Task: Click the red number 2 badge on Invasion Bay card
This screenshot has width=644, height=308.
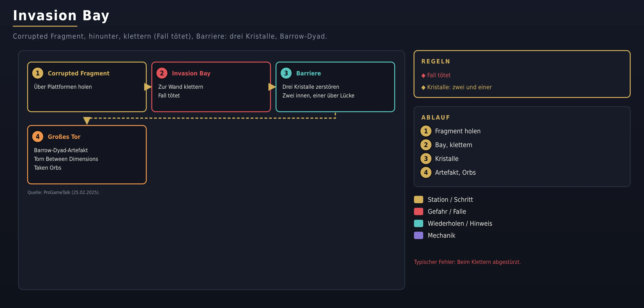Action: (162, 73)
